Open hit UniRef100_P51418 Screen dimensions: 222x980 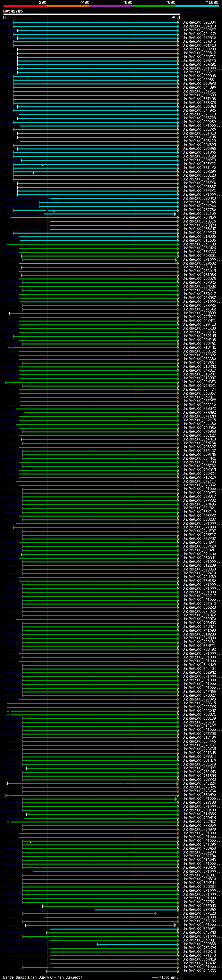[x=199, y=45]
